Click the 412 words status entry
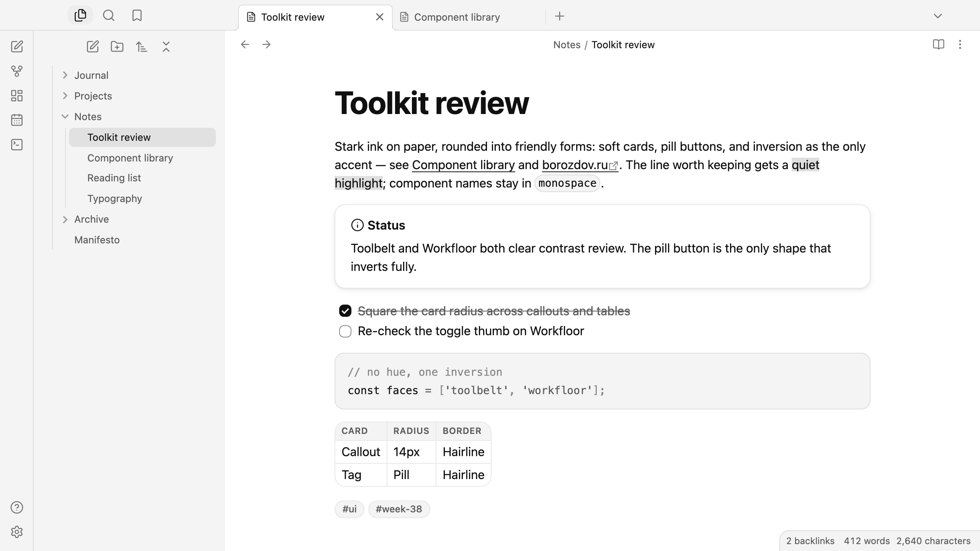The width and height of the screenshot is (980, 551). point(867,541)
